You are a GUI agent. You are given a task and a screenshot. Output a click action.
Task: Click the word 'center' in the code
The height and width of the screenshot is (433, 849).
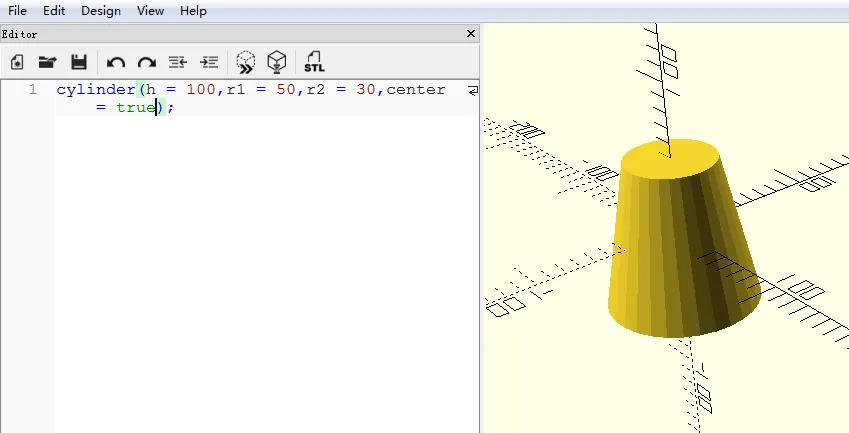416,89
